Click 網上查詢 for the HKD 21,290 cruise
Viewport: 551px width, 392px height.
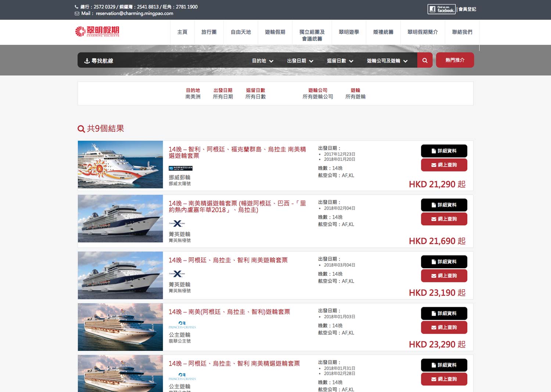(444, 165)
